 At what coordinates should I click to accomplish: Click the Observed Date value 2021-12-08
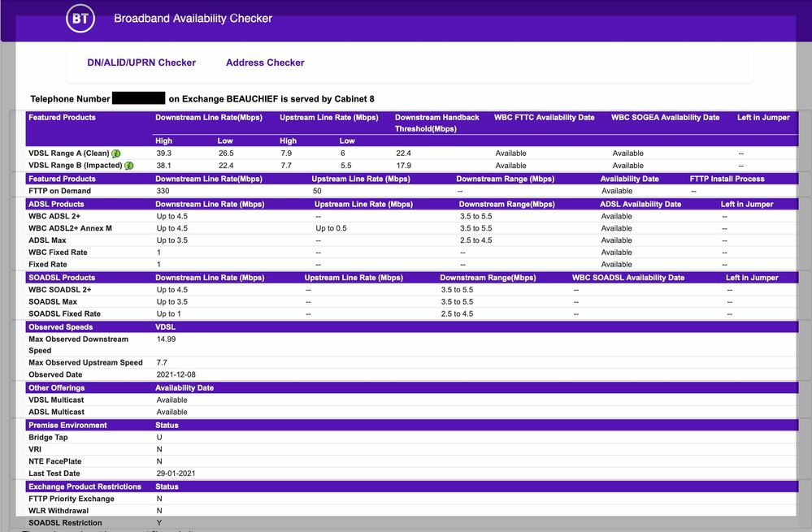coord(175,375)
